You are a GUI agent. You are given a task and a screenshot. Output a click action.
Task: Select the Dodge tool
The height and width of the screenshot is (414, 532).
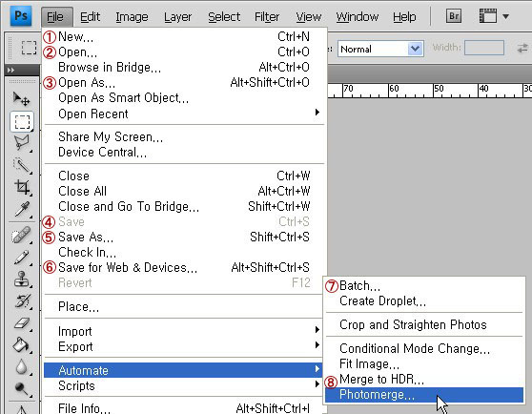pyautogui.click(x=22, y=389)
